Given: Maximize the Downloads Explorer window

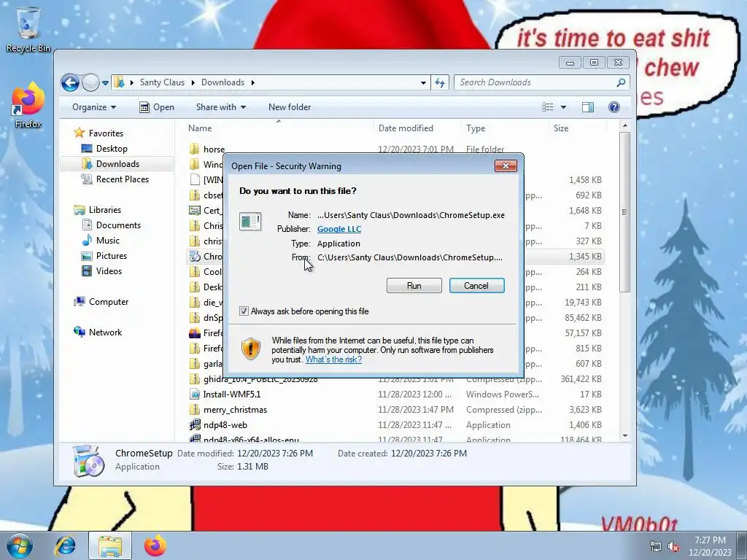Looking at the screenshot, I should pyautogui.click(x=594, y=63).
